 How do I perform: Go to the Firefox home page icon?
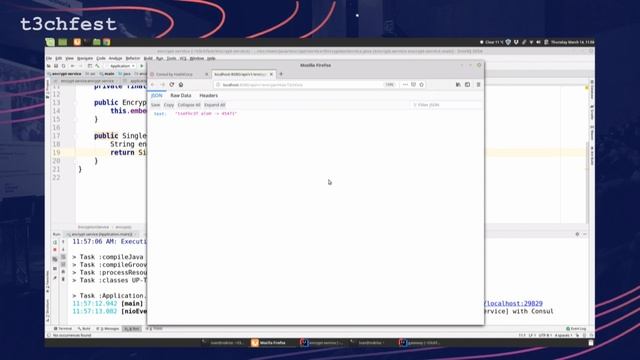tap(181, 84)
